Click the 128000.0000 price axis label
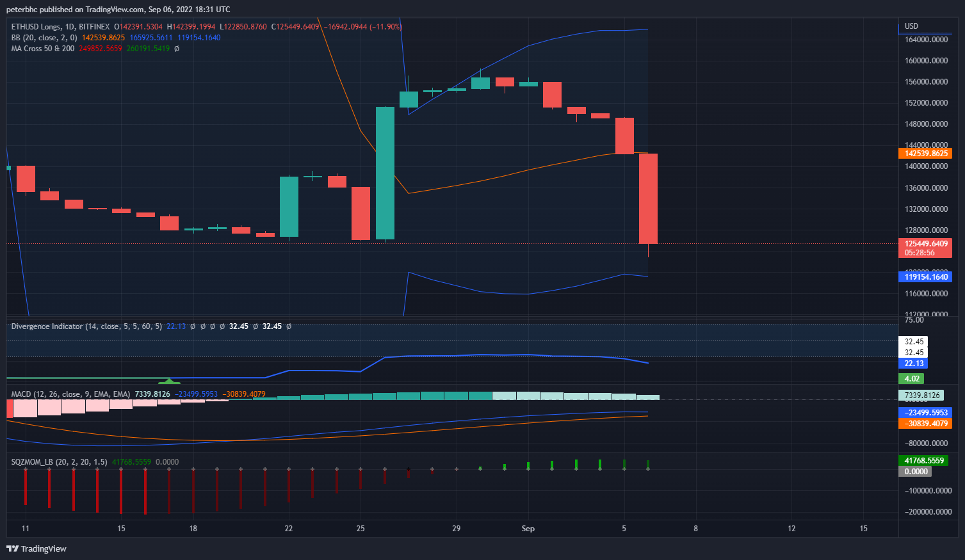 [926, 230]
